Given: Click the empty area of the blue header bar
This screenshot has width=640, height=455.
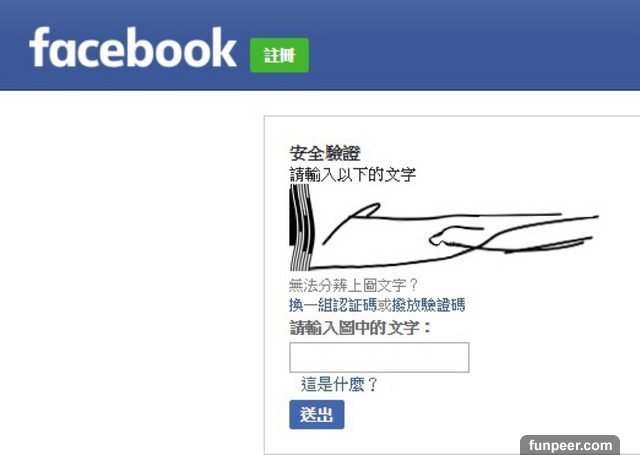Looking at the screenshot, I should click(473, 45).
